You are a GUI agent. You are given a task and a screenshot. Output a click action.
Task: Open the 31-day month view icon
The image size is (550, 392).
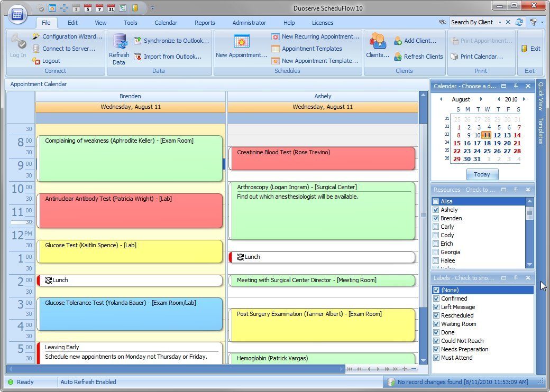click(x=111, y=8)
